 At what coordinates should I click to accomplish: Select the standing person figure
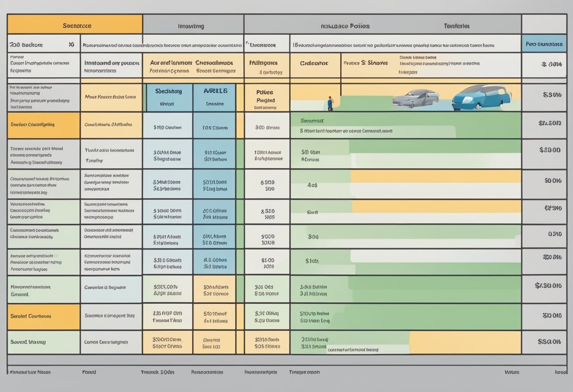coord(330,103)
